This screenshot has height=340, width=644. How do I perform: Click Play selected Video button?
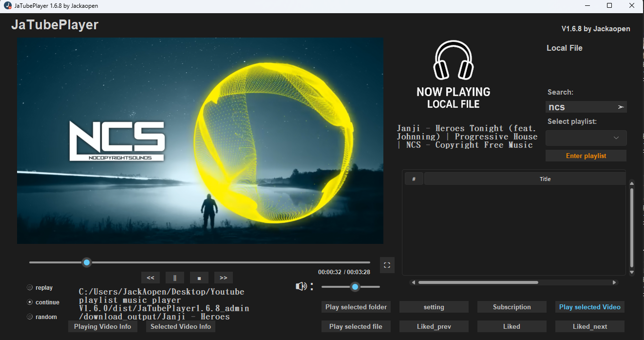[x=590, y=307]
